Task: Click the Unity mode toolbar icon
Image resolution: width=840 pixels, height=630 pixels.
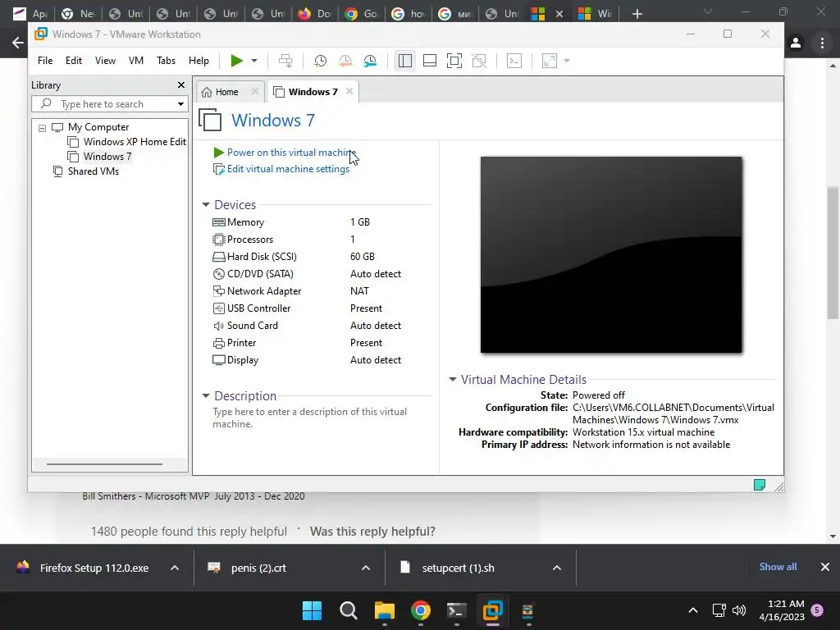Action: (x=479, y=61)
